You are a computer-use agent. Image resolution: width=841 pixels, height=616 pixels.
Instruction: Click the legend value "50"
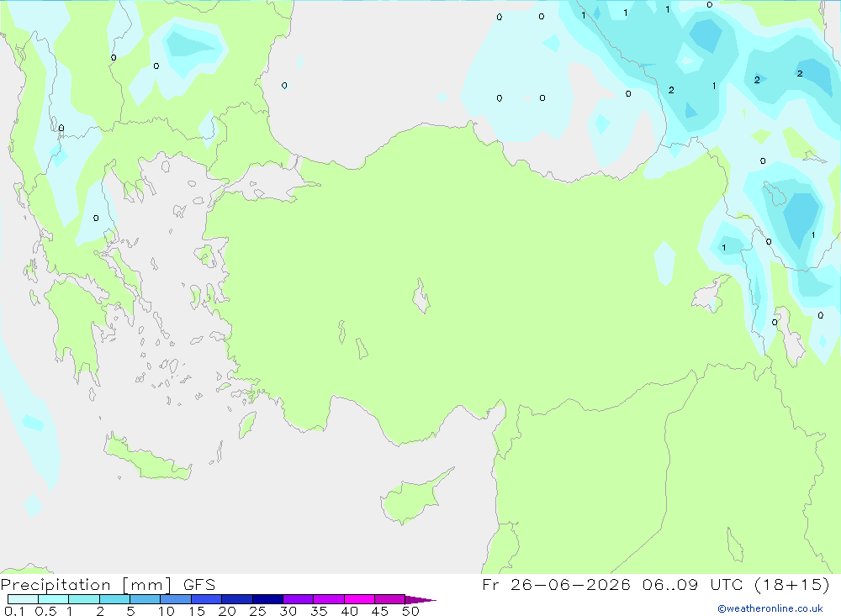pos(410,611)
